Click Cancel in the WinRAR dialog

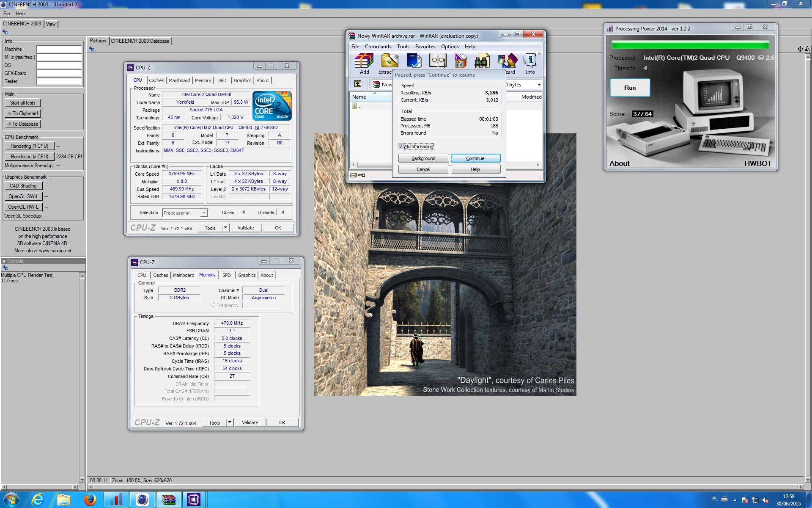[x=423, y=169]
